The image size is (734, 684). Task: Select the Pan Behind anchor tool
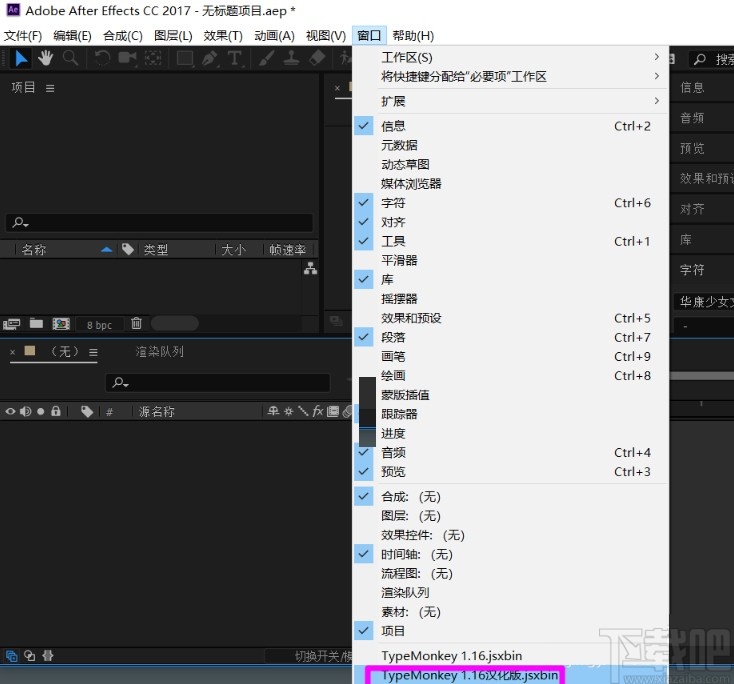[x=153, y=59]
